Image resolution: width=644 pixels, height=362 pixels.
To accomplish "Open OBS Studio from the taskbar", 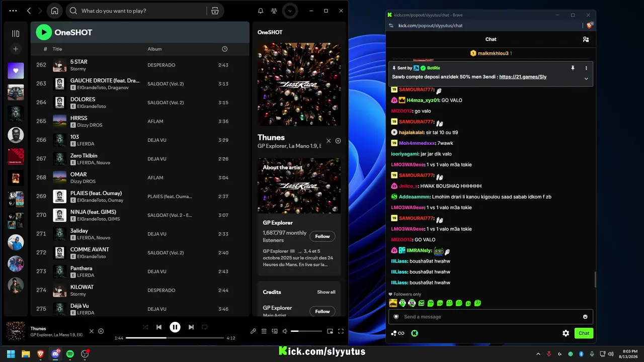I will (85, 354).
